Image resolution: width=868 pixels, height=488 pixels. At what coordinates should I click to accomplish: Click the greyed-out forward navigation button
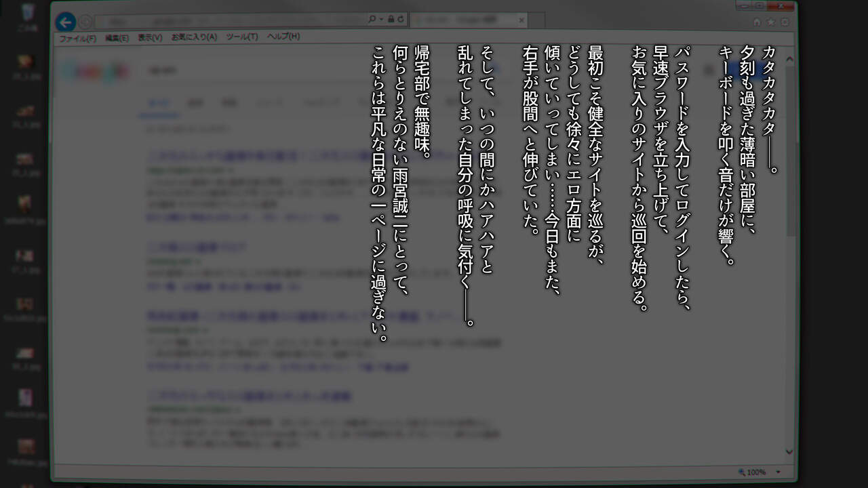(85, 22)
